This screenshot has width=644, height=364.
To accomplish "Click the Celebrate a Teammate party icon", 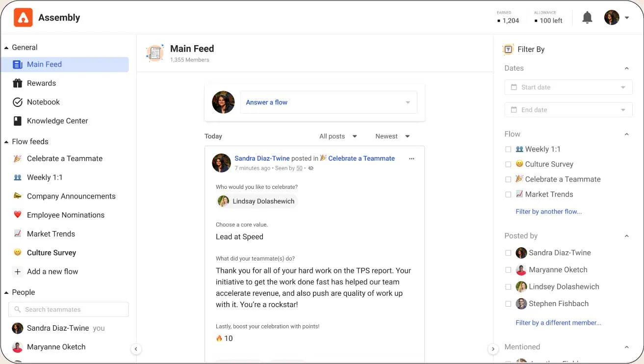I will tap(17, 158).
